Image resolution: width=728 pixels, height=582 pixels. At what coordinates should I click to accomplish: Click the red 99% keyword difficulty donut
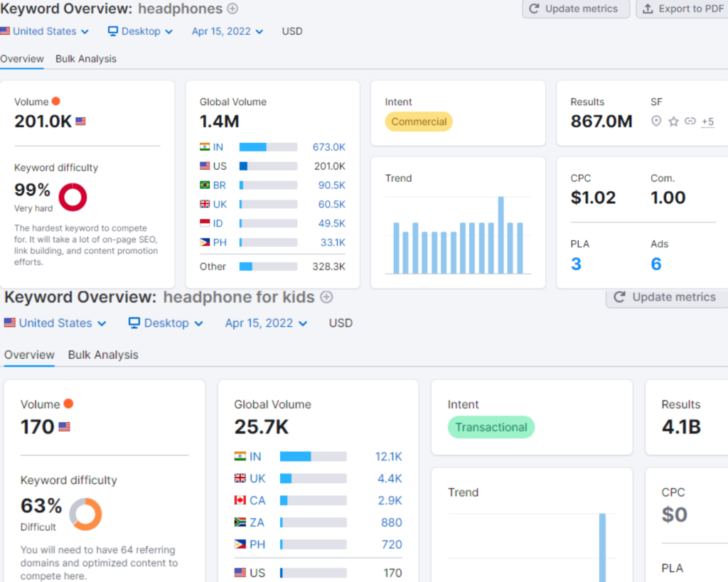[73, 197]
